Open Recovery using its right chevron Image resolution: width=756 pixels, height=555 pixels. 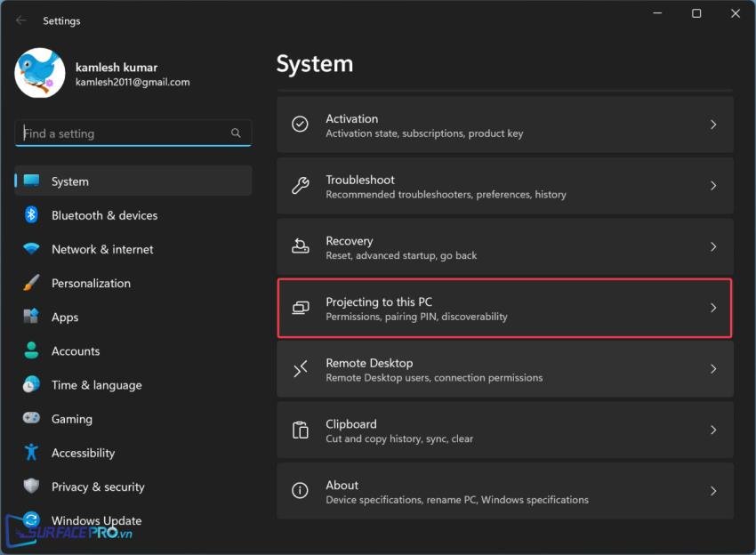pos(713,247)
